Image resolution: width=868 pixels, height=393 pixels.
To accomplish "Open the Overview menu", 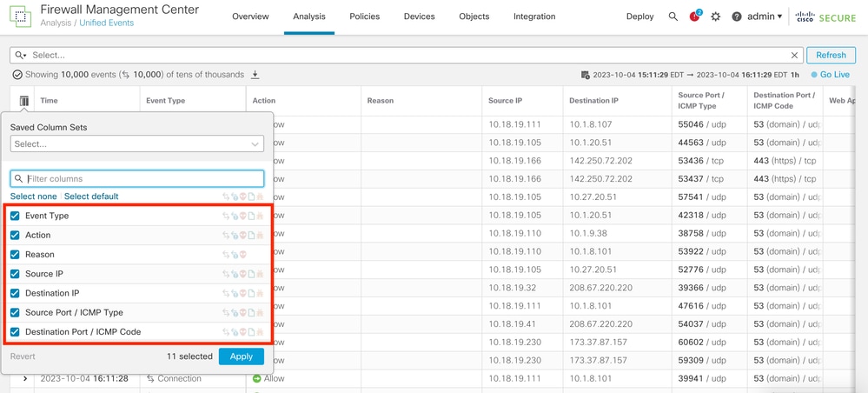I will pyautogui.click(x=250, y=17).
